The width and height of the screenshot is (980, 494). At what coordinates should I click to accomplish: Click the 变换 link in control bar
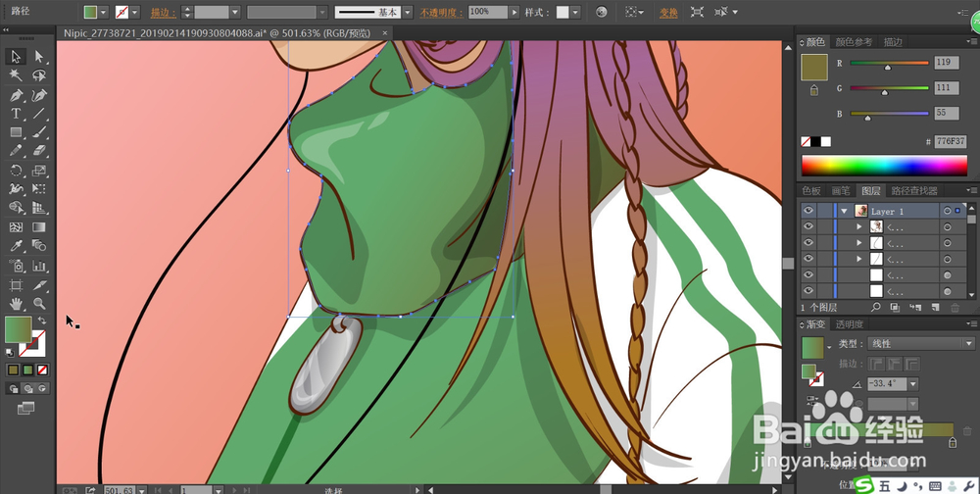(668, 13)
